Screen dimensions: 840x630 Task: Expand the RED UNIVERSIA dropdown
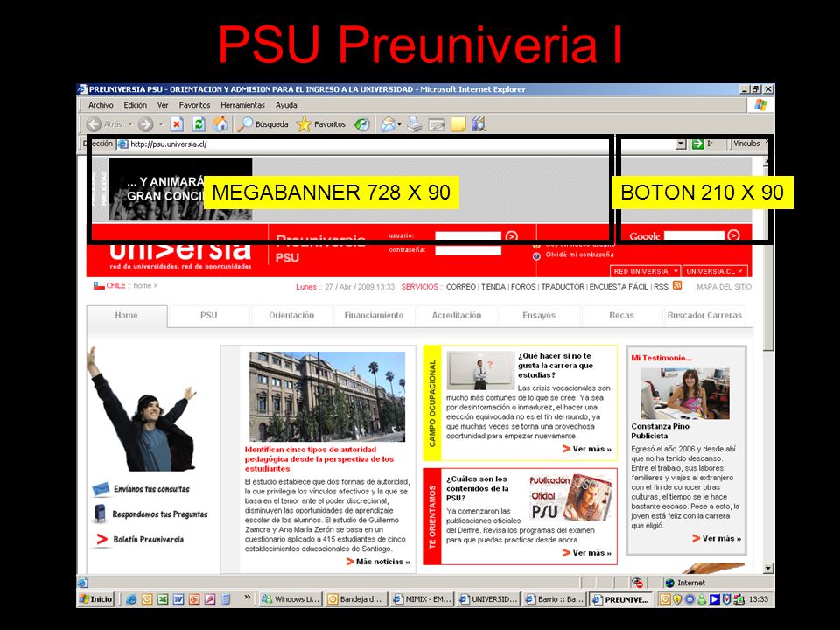645,271
